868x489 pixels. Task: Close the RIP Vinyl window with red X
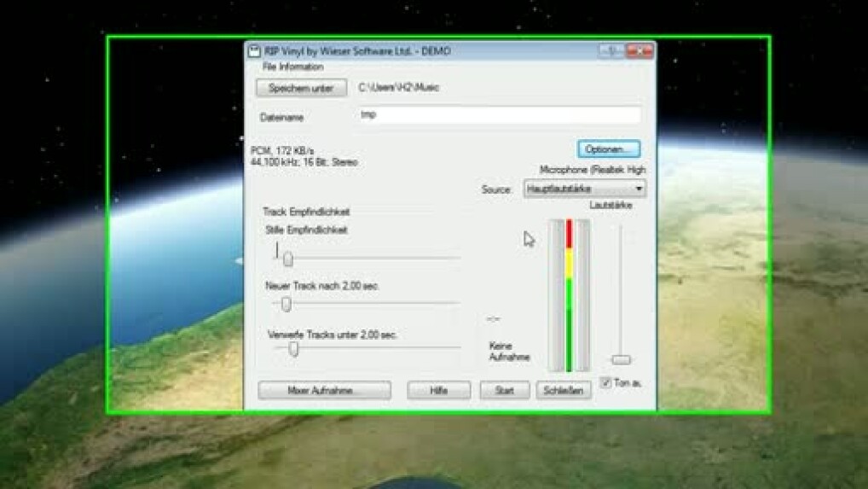641,51
